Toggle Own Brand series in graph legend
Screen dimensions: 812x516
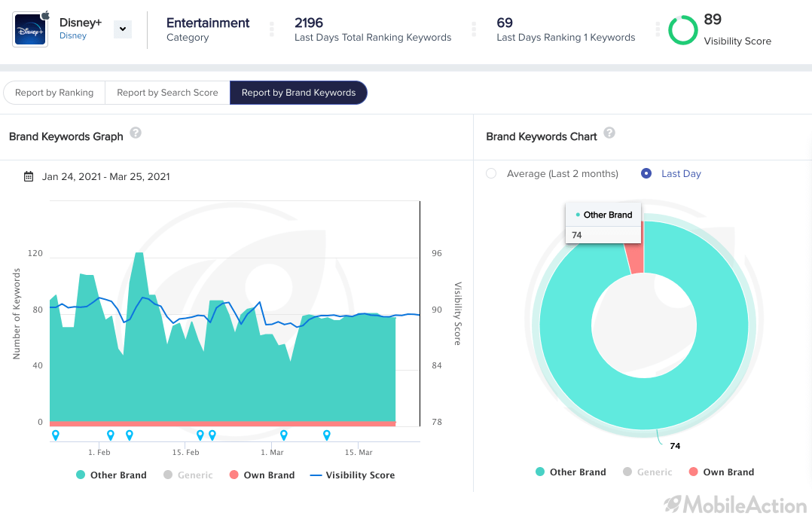(x=262, y=475)
